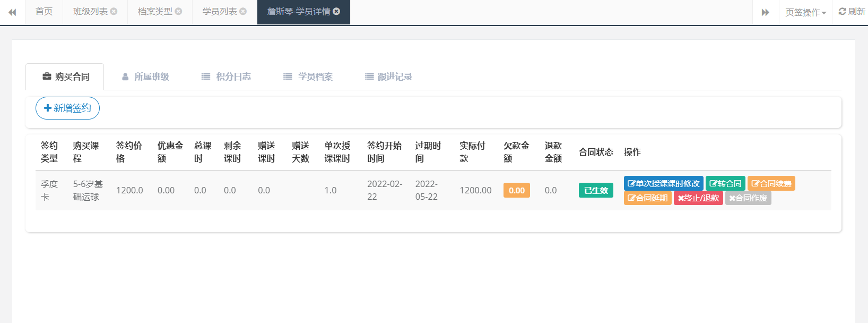Choose 合同延期 for the contract
This screenshot has height=323, width=868.
click(x=647, y=198)
